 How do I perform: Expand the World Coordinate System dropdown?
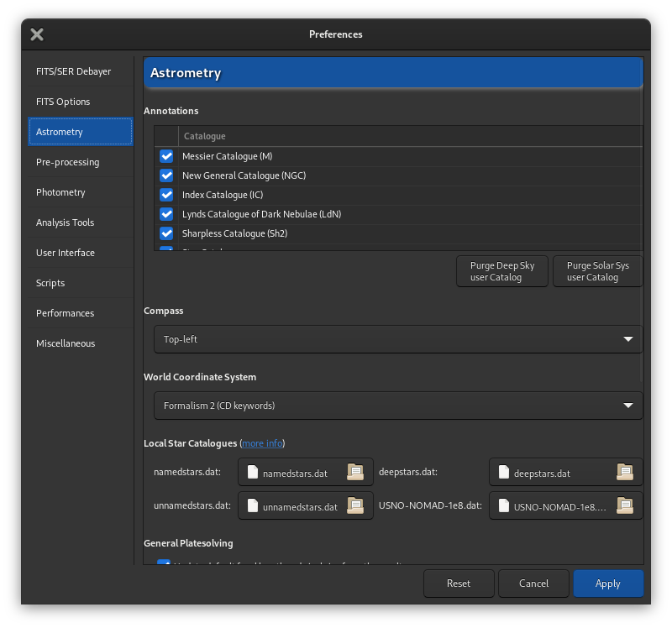tap(397, 406)
